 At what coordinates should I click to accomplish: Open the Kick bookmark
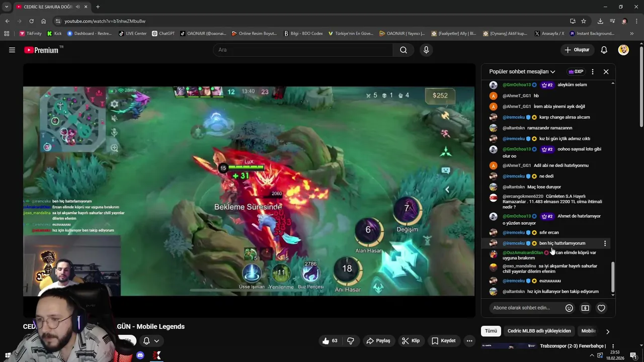pyautogui.click(x=54, y=34)
